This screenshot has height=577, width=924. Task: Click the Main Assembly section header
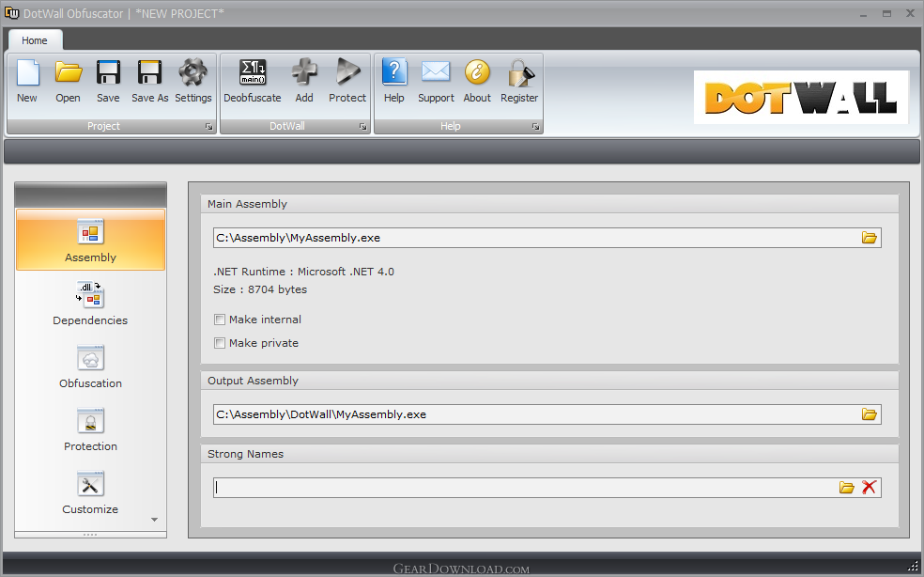pos(549,204)
